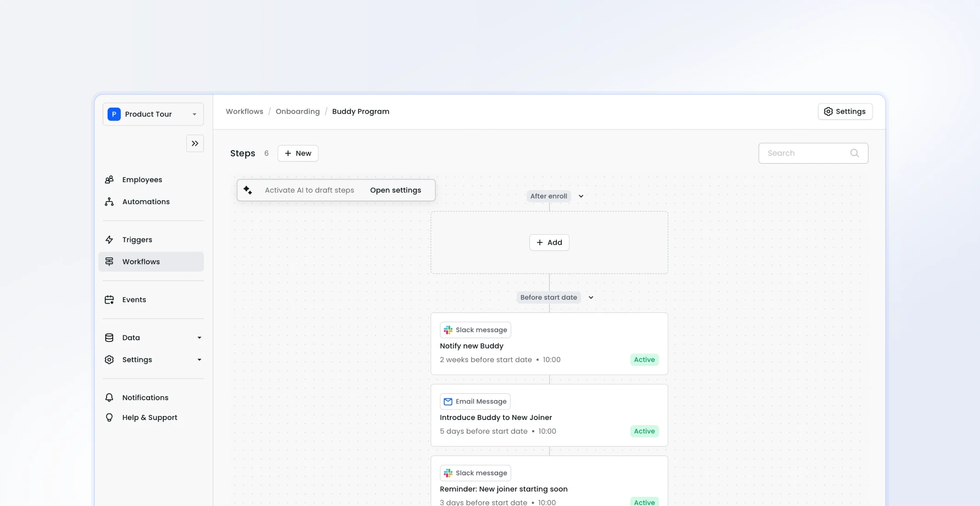Expand the Data menu in the sidebar
980x506 pixels.
[x=199, y=338]
